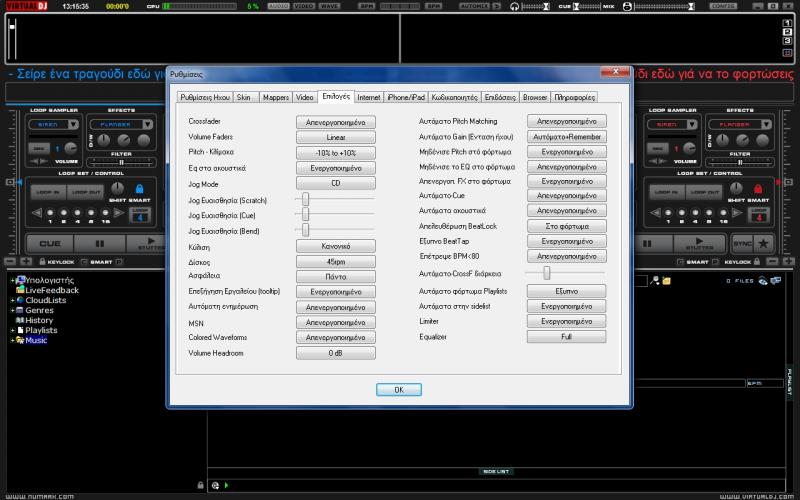
Task: Click the right deck loop increase arrow
Action: point(738,213)
